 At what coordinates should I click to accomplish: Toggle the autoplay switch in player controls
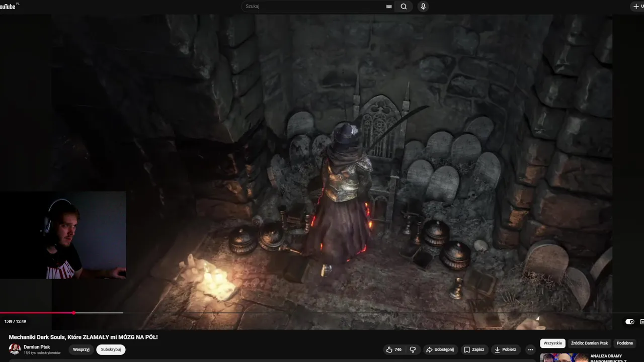point(630,322)
